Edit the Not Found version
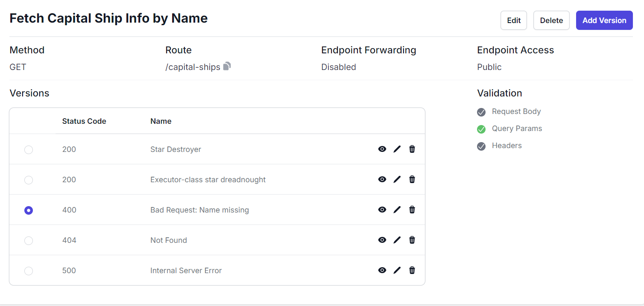The height and width of the screenshot is (306, 644). 397,240
